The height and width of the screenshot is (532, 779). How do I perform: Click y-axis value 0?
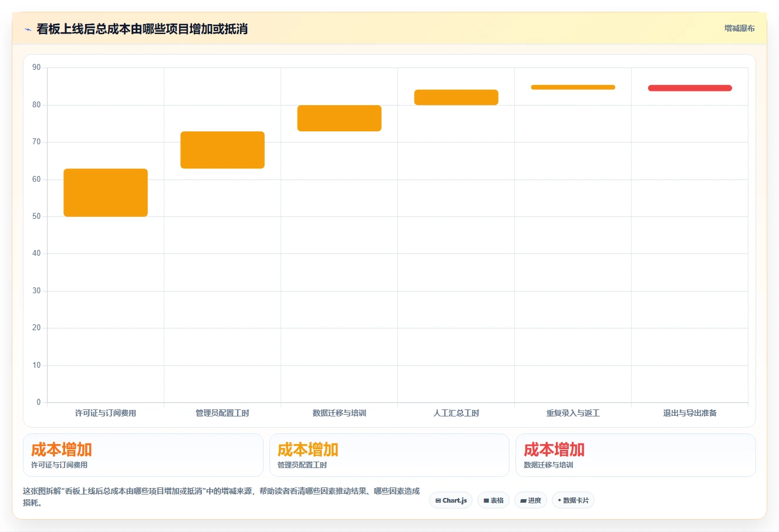[x=39, y=402]
